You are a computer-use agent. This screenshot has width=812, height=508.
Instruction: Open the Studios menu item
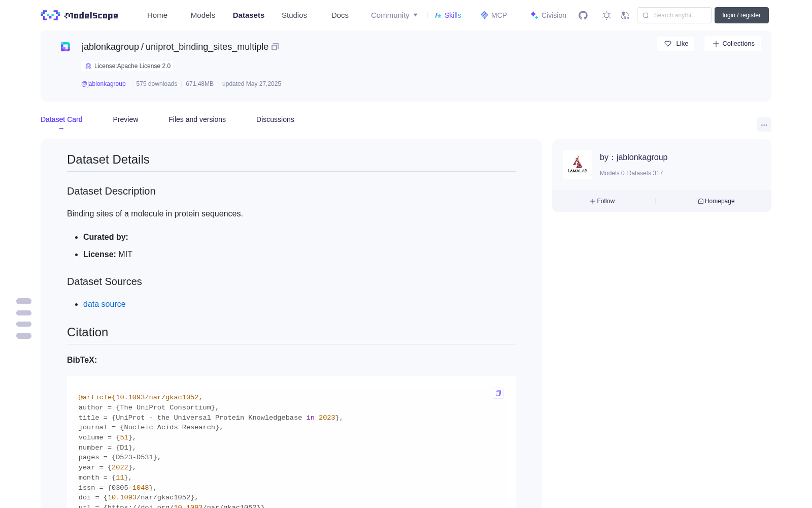coord(294,15)
